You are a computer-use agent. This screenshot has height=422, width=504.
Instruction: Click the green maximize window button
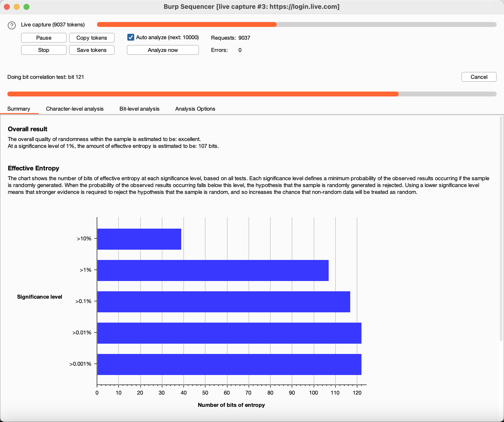[x=26, y=7]
